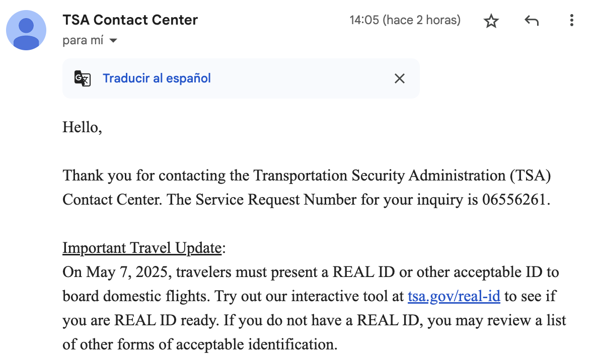Click the service request number 06556261
599x364 pixels.
513,200
